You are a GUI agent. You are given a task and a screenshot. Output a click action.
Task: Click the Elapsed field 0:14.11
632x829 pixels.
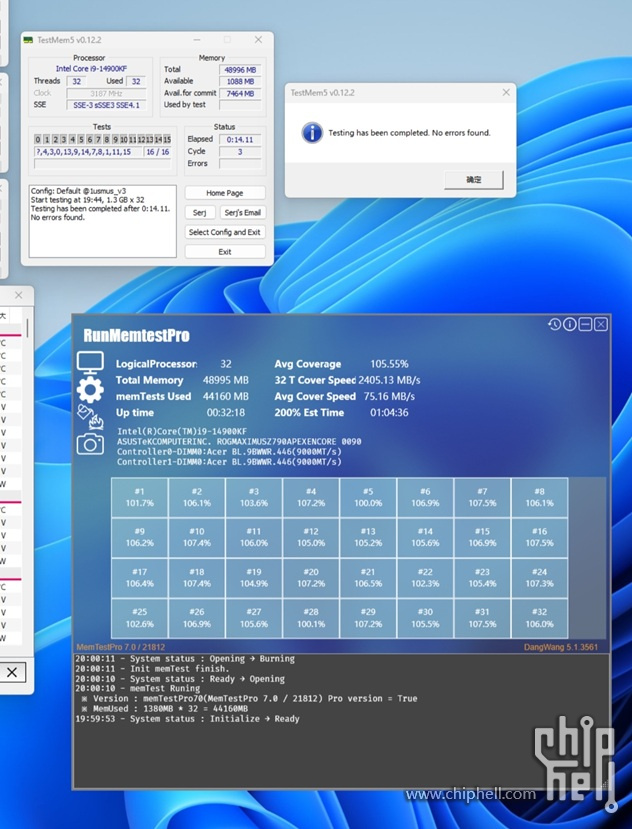coord(240,140)
